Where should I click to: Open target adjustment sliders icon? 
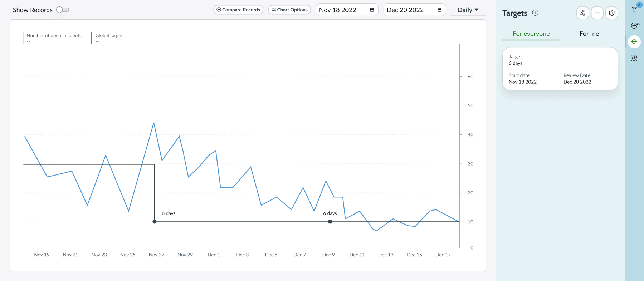tap(583, 13)
